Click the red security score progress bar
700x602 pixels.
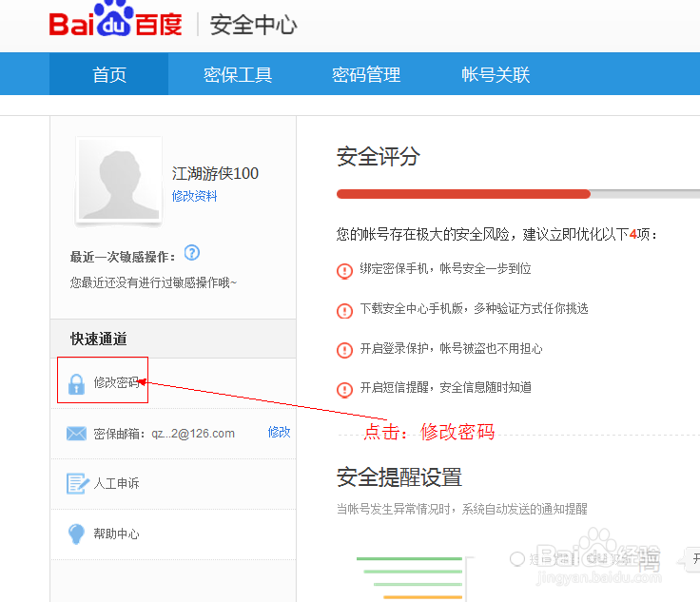point(463,194)
